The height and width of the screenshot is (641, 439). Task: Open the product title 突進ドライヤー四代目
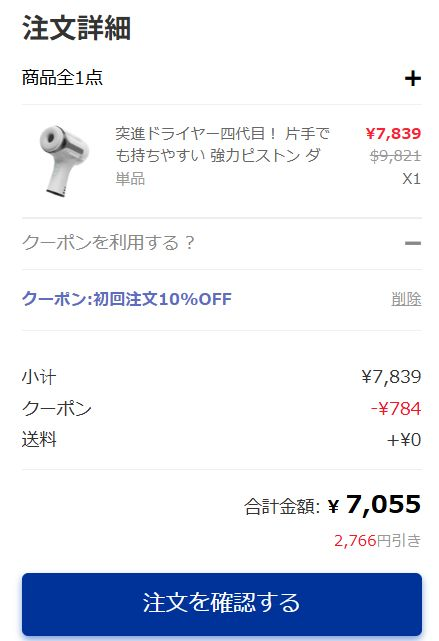click(223, 144)
